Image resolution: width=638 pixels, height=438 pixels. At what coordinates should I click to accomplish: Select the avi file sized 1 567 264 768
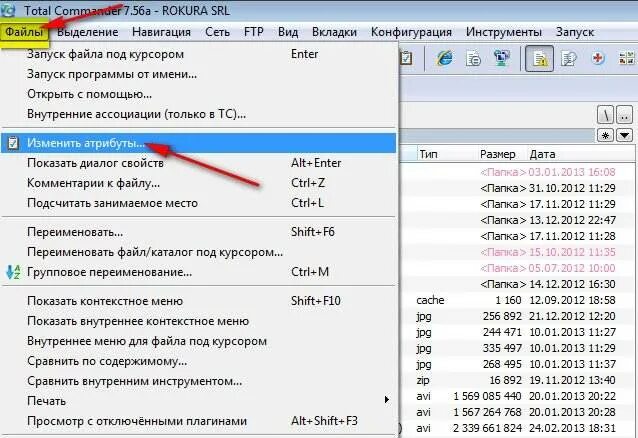[518, 412]
